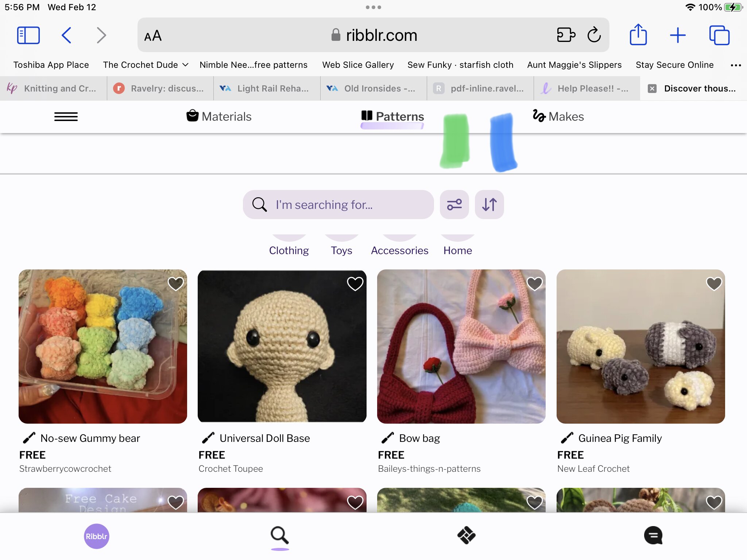Viewport: 747px width, 560px height.
Task: Open the bottom chat messages icon
Action: pyautogui.click(x=653, y=535)
